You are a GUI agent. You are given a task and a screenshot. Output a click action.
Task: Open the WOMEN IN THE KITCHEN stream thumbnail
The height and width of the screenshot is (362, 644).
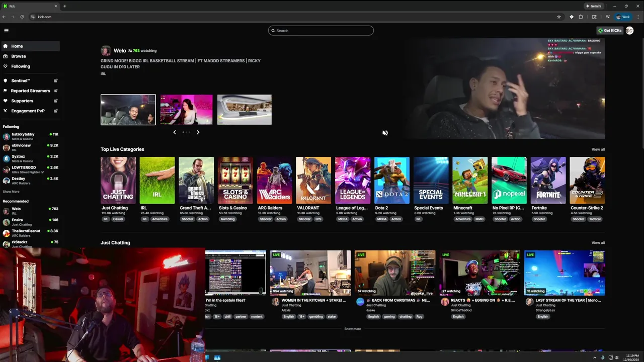[310, 273]
